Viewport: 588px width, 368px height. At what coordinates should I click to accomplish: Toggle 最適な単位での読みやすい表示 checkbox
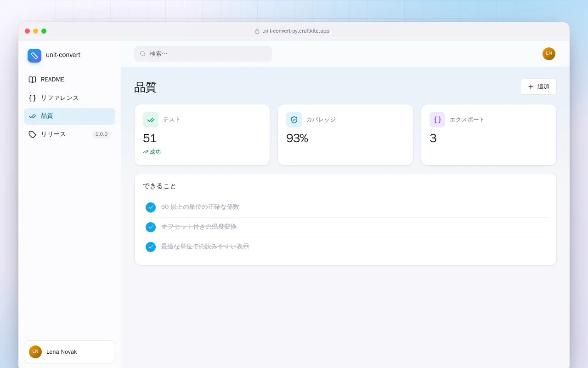pyautogui.click(x=151, y=247)
